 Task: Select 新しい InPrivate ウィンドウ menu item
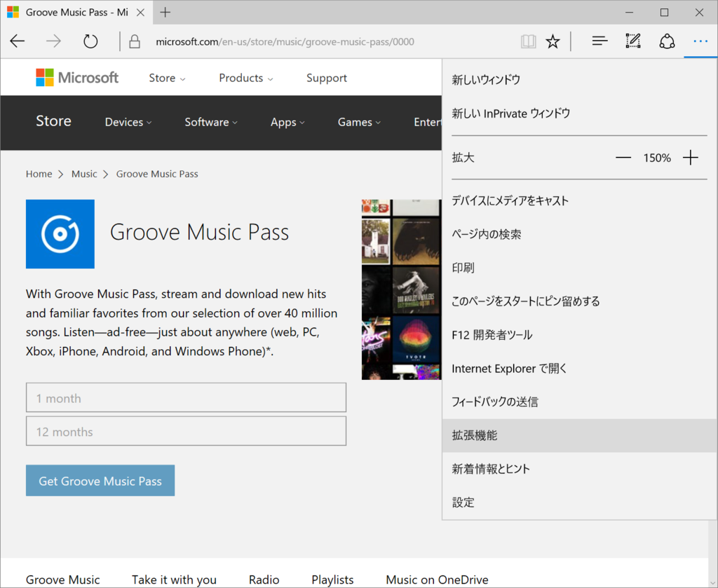pyautogui.click(x=580, y=113)
